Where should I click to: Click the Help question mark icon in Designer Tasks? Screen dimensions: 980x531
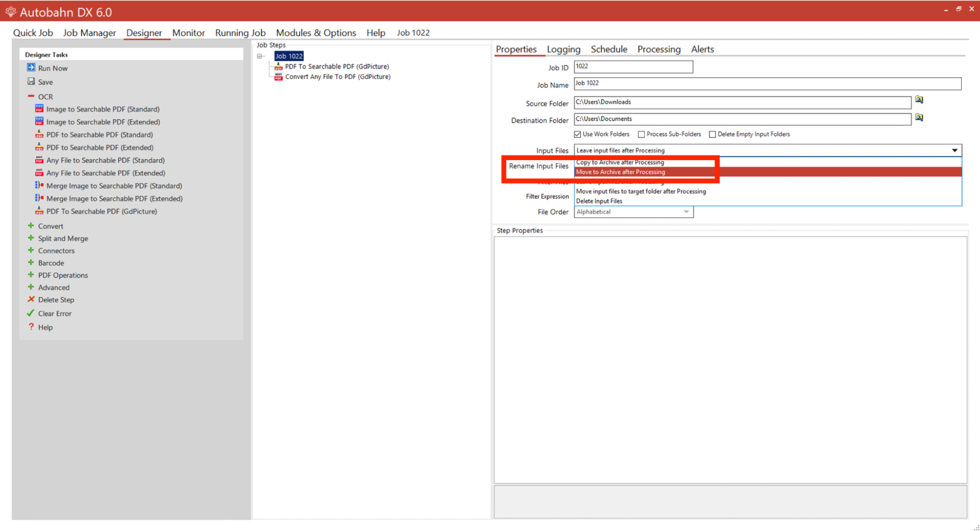[31, 327]
